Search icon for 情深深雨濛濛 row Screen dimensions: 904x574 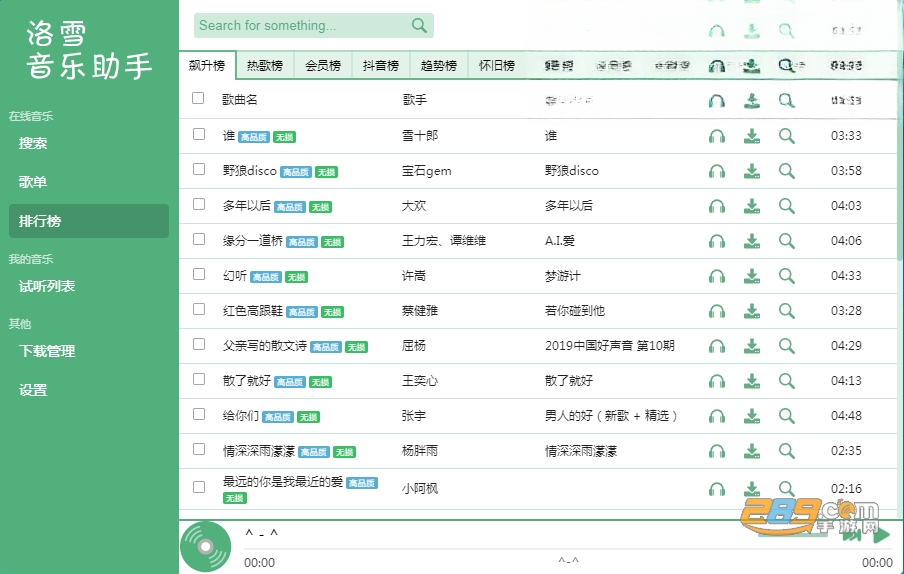tap(786, 451)
